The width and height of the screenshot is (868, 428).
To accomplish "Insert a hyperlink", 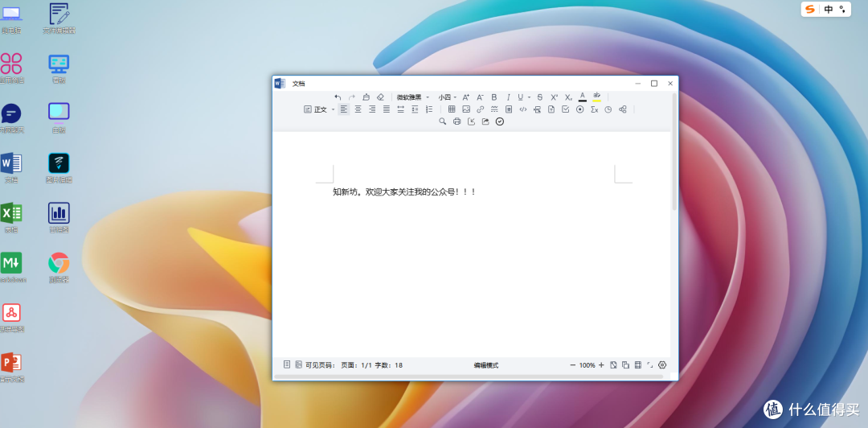I will coord(481,109).
